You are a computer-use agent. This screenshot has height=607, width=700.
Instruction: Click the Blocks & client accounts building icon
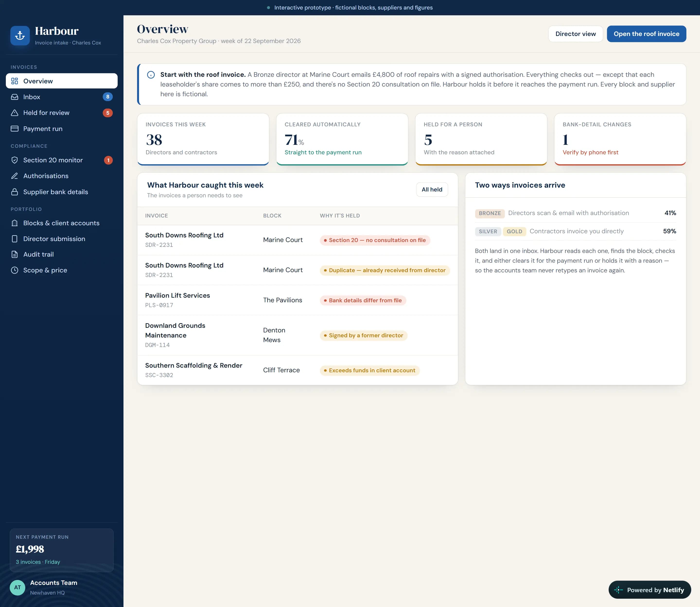(15, 223)
